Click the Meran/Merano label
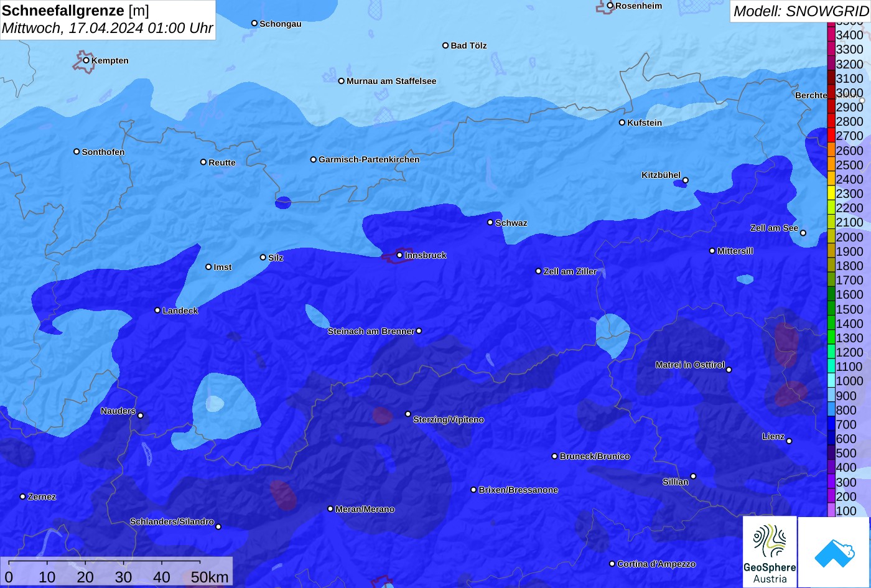 coord(365,509)
